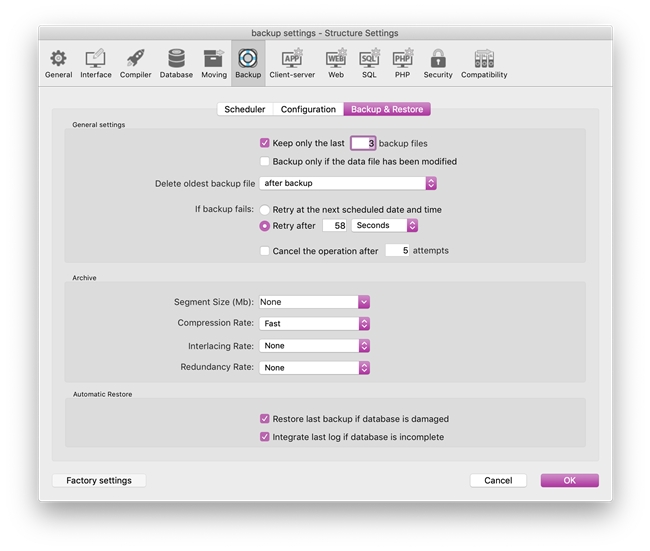
Task: Click the Factory settings button
Action: pos(99,481)
